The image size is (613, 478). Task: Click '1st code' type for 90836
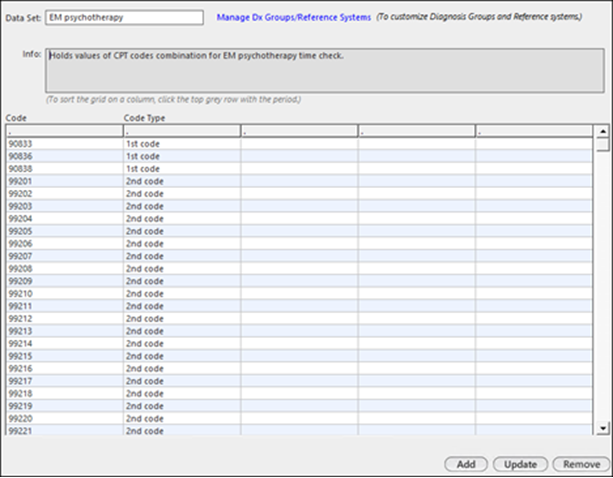coord(182,156)
